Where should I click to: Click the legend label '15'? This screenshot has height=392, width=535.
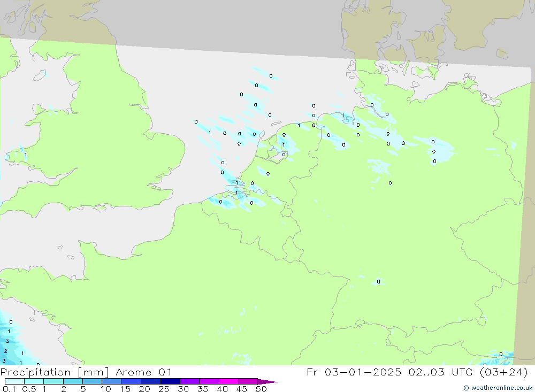coord(125,389)
